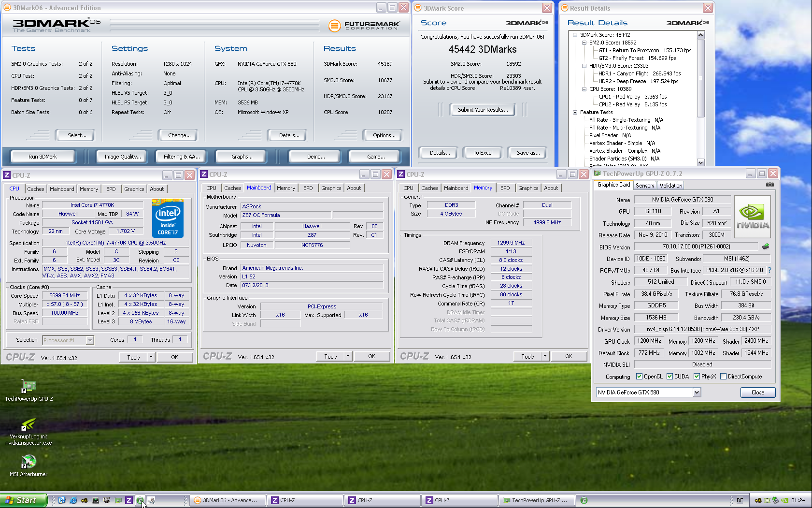Click Start button
The height and width of the screenshot is (508, 812).
click(x=24, y=500)
